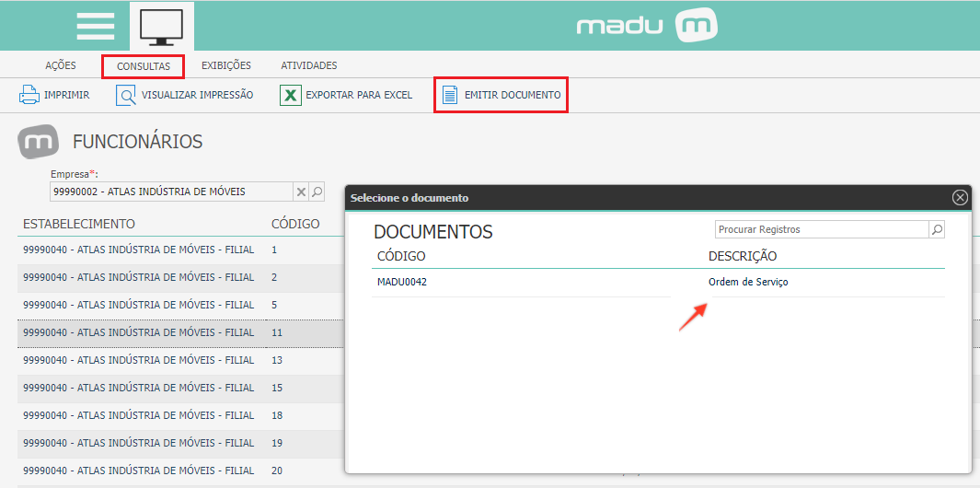Viewport: 980px width, 488px height.
Task: Open the hamburger main menu
Action: coord(96,26)
